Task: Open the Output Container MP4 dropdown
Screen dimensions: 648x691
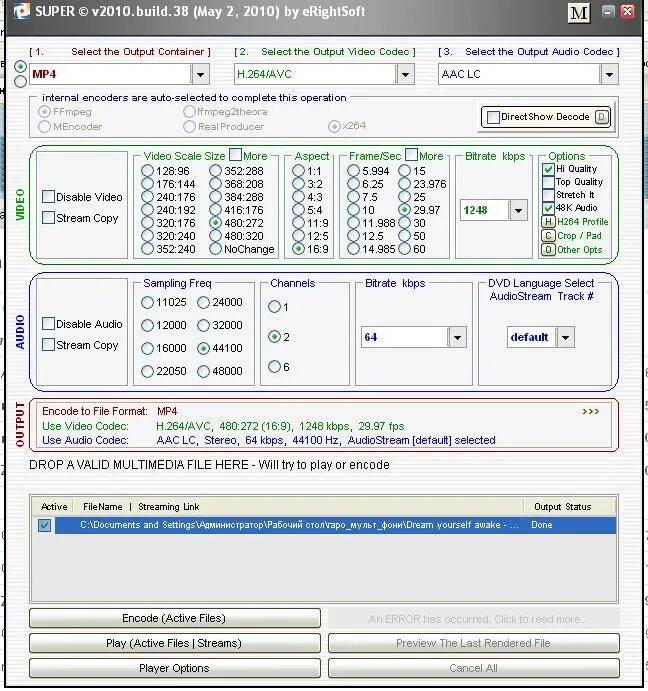Action: click(200, 74)
